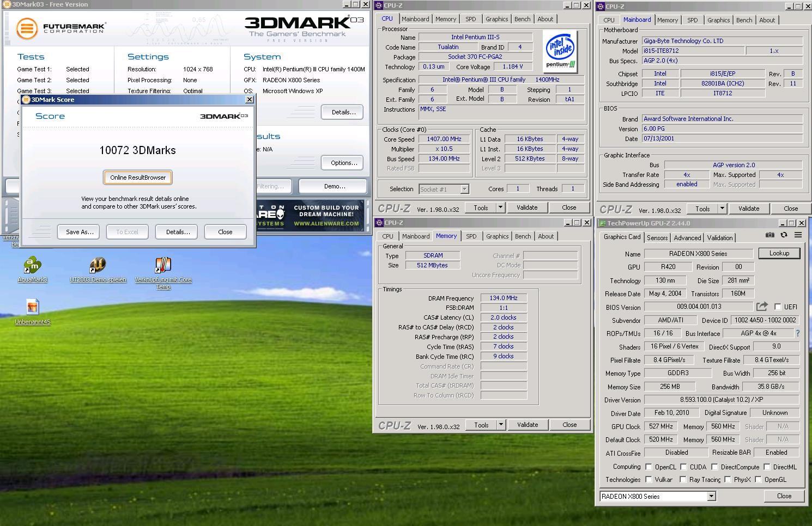812x526 pixels.
Task: Click the 3DMark Score dialog title icon
Action: (x=26, y=100)
